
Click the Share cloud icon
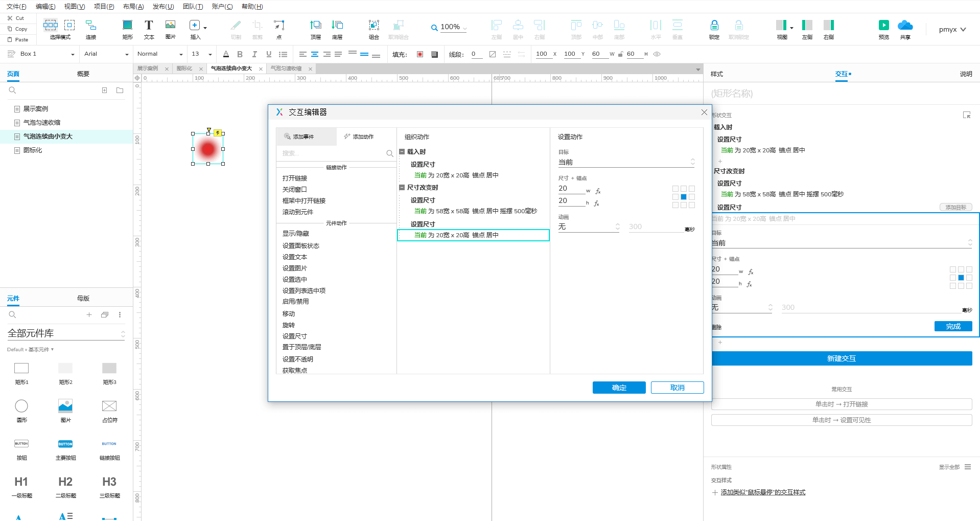(x=905, y=25)
